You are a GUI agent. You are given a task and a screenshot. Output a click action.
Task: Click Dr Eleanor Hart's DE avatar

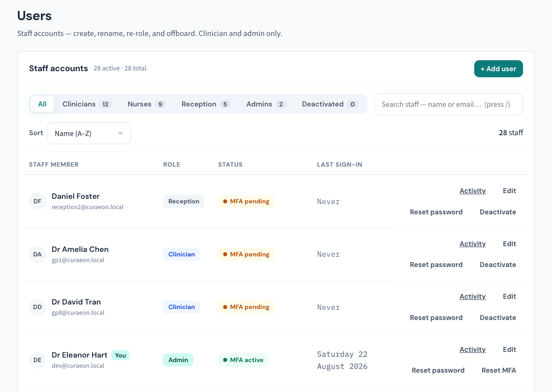(37, 360)
